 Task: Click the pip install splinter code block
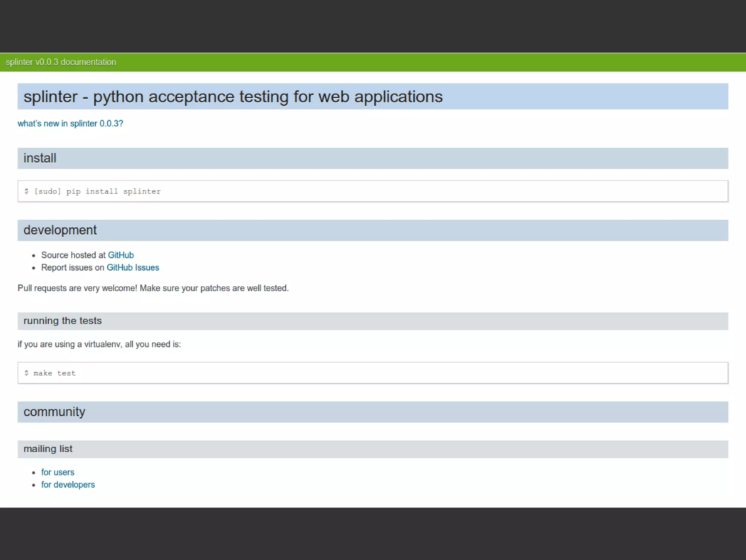93,191
